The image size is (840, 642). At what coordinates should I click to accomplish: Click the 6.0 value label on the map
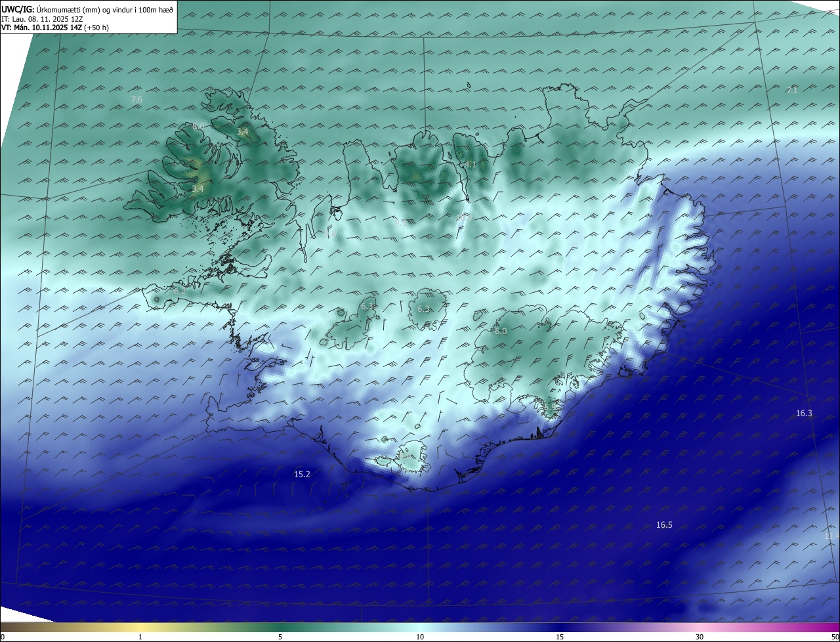tap(501, 332)
